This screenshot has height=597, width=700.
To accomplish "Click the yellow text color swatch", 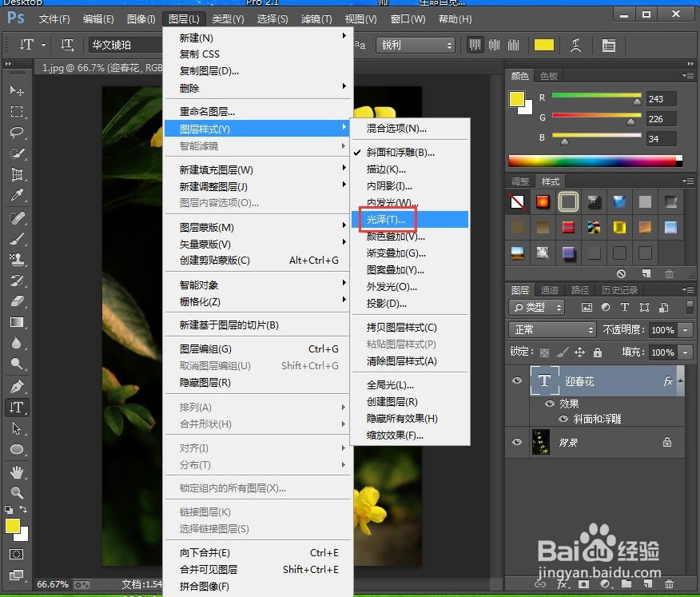I will [543, 45].
